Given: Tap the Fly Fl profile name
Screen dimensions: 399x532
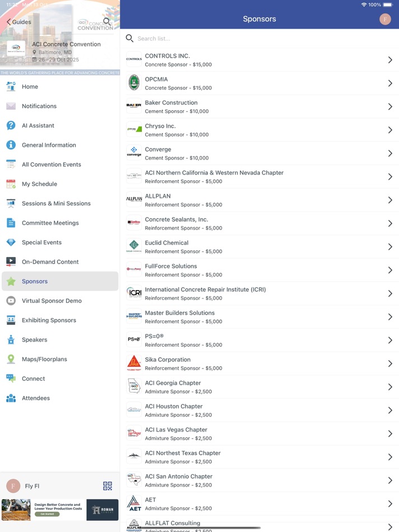Looking at the screenshot, I should pos(32,486).
